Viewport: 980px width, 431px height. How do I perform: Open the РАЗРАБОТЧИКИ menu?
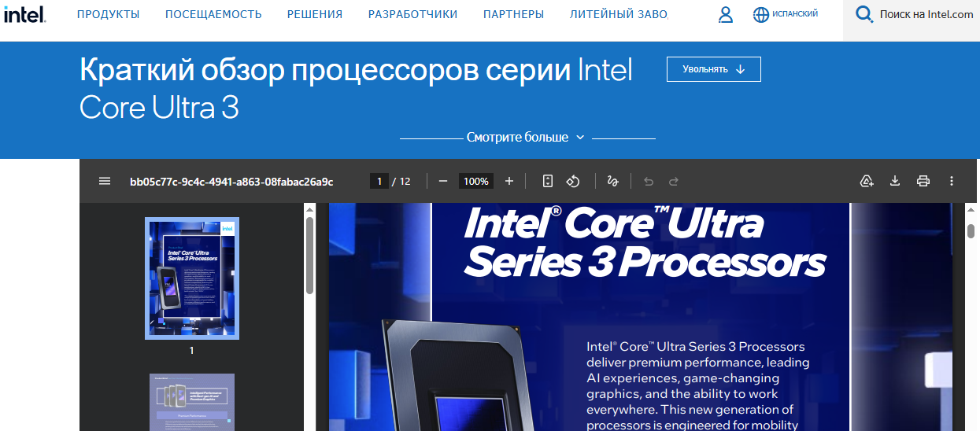click(x=412, y=14)
